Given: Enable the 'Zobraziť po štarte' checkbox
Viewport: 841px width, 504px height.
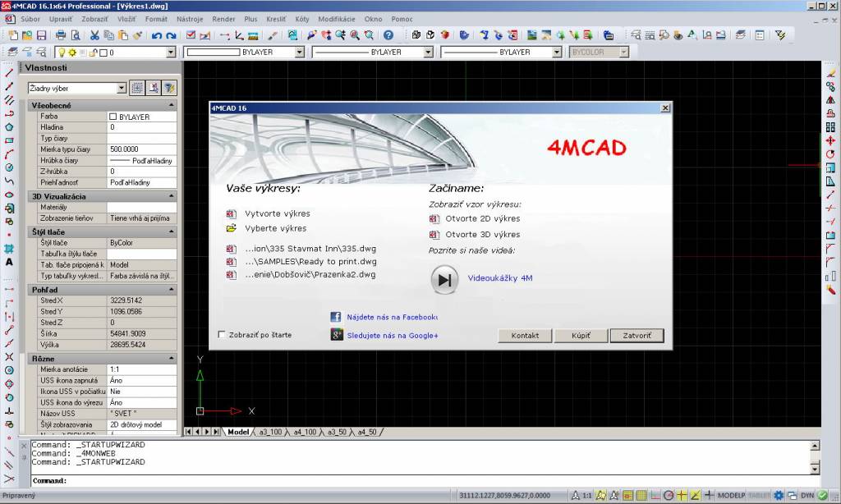Looking at the screenshot, I should pos(222,335).
